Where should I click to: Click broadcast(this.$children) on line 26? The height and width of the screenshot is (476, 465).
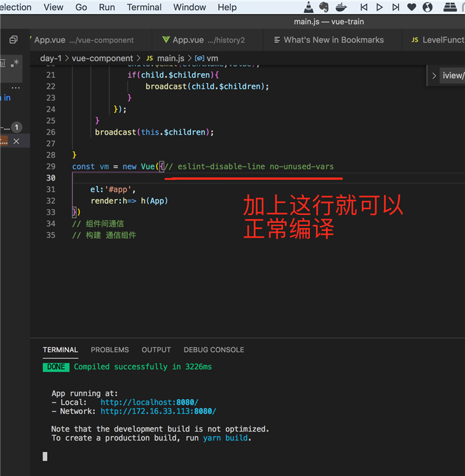(155, 132)
